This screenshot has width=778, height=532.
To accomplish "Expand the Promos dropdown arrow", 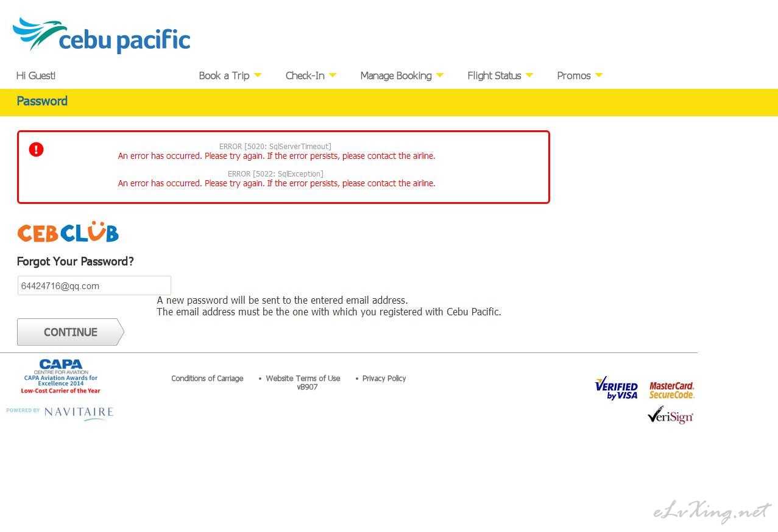I will coord(599,75).
